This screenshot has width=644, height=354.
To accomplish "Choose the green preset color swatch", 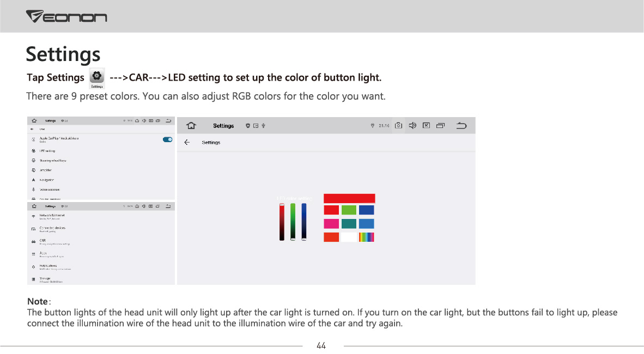I will [349, 210].
